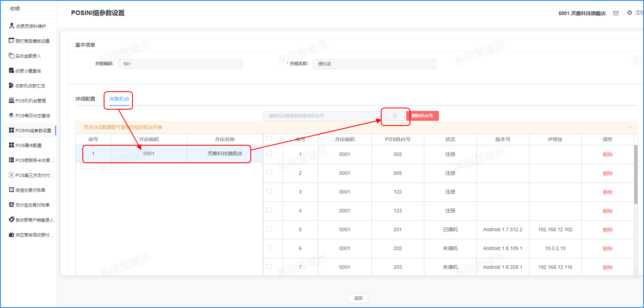Click the POS硬件配置 grid icon
The width and height of the screenshot is (644, 308).
click(x=12, y=145)
